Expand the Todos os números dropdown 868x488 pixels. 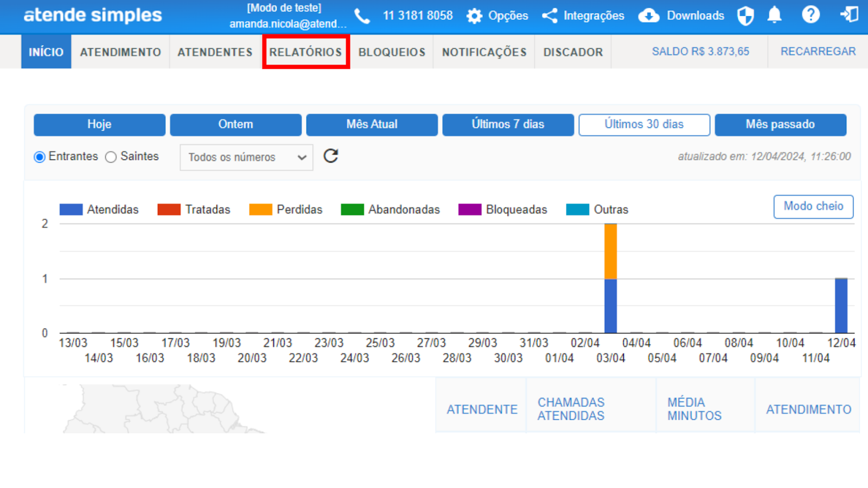click(x=246, y=157)
